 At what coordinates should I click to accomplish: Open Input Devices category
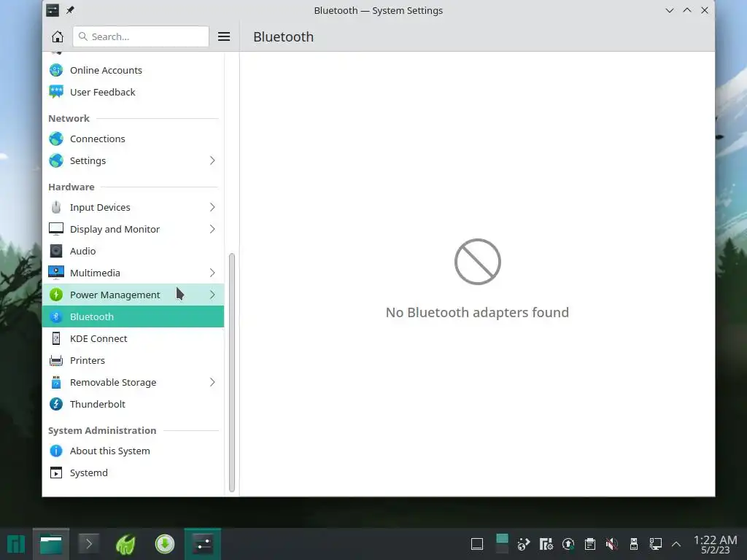pyautogui.click(x=133, y=207)
